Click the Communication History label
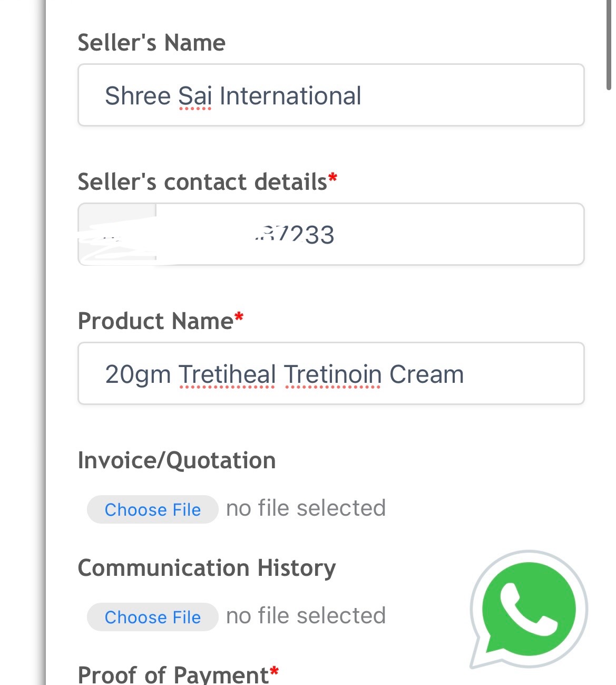This screenshot has width=616, height=685. click(207, 568)
